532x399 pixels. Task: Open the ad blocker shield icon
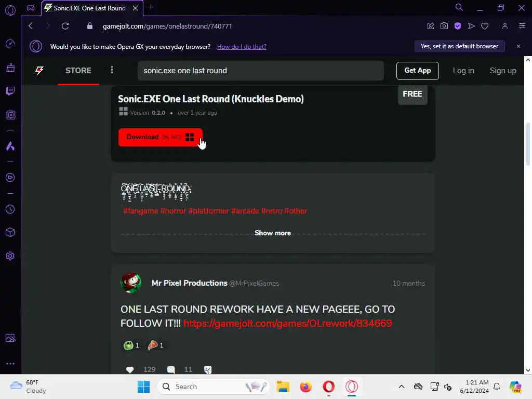[x=458, y=26]
